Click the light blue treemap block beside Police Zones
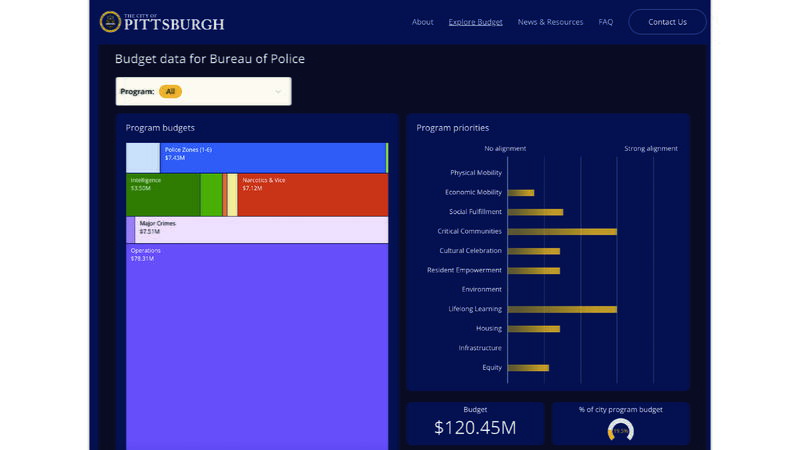800x450 pixels. tap(143, 158)
